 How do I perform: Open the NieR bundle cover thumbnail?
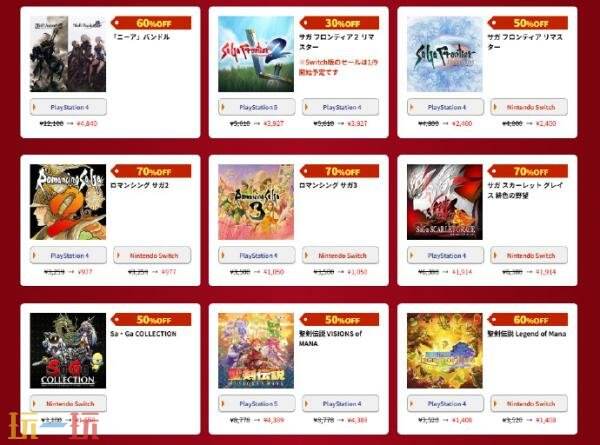coord(68,54)
